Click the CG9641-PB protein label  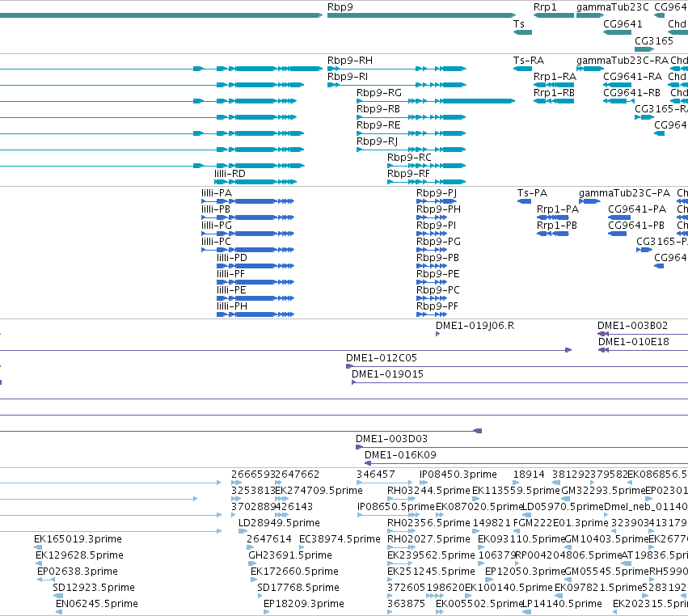point(636,226)
